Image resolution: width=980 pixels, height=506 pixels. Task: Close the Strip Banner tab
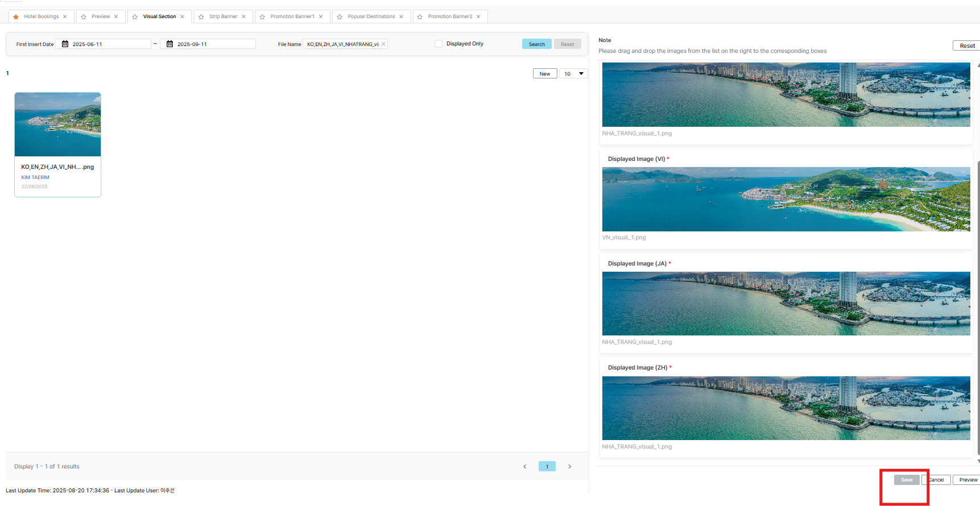pyautogui.click(x=244, y=16)
